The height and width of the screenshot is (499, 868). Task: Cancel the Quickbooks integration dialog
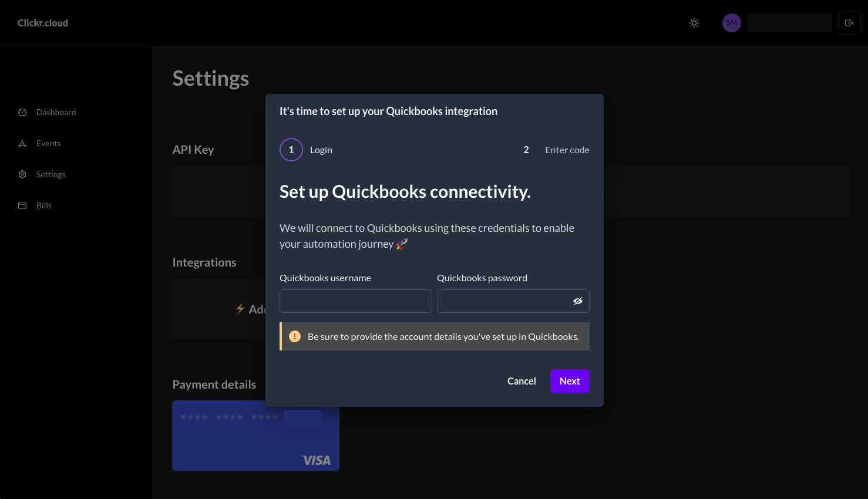click(522, 381)
